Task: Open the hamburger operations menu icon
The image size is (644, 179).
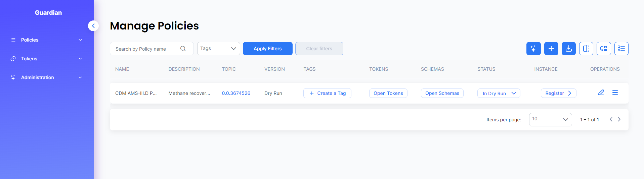Action: (615, 93)
